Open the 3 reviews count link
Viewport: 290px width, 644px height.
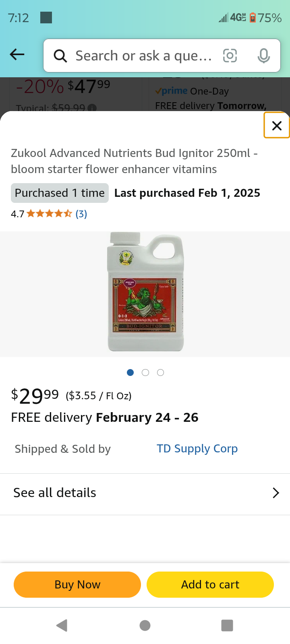coord(81,214)
